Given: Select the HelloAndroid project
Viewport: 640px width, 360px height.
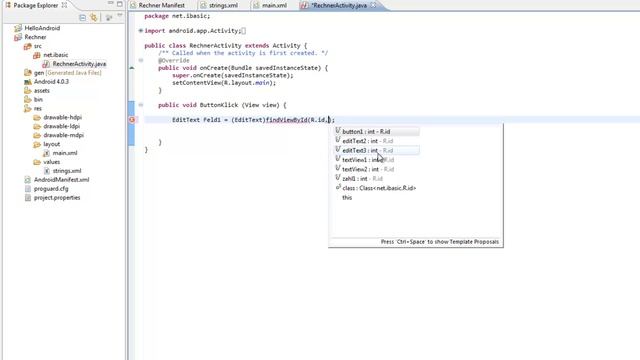Looking at the screenshot, I should pos(42,28).
